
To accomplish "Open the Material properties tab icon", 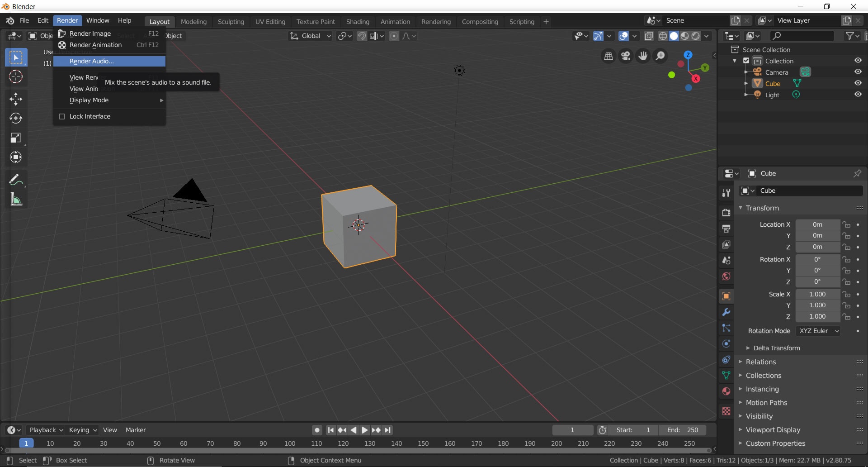I will (x=726, y=391).
